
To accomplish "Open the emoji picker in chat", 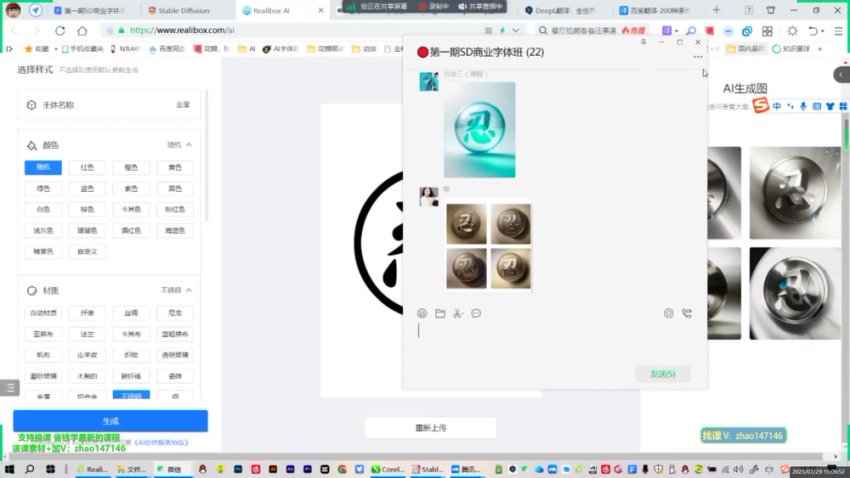I will click(x=422, y=313).
